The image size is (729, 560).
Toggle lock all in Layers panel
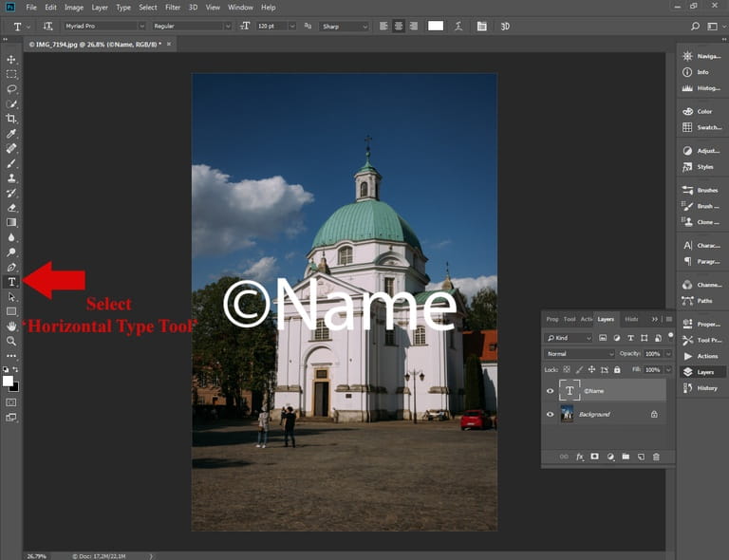pyautogui.click(x=617, y=369)
